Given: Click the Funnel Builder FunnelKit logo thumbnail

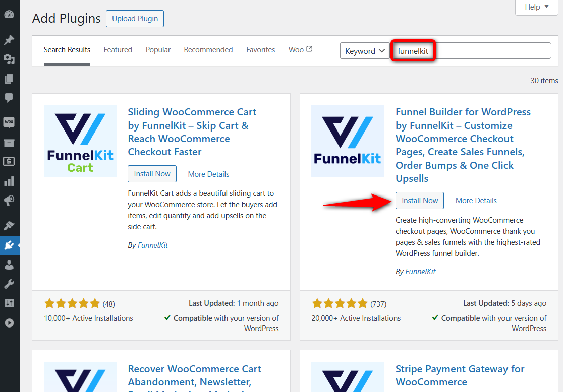Looking at the screenshot, I should 348,141.
